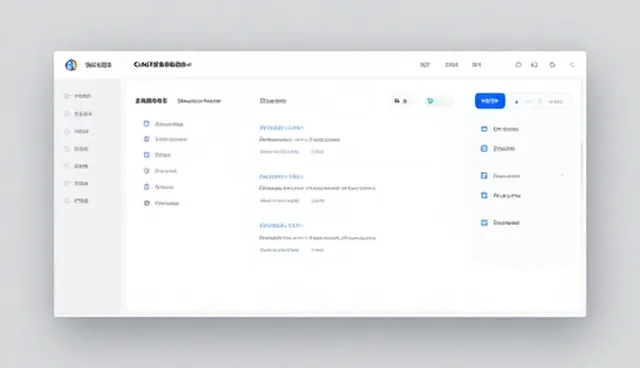Select the third square-icon item in category list
The image size is (640, 368).
(147, 155)
